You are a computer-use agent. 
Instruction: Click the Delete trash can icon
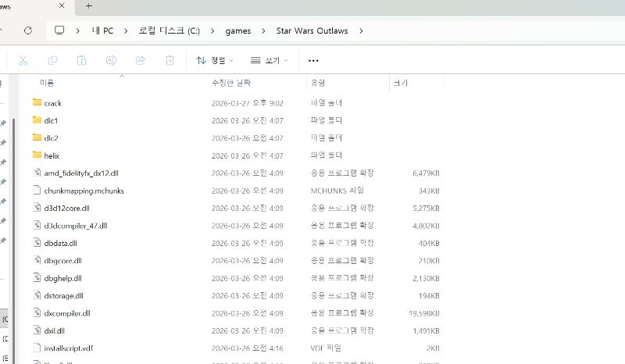coord(170,60)
